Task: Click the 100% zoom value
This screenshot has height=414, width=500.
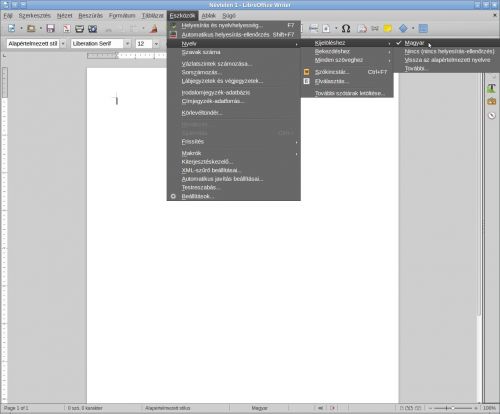Action: click(489, 408)
